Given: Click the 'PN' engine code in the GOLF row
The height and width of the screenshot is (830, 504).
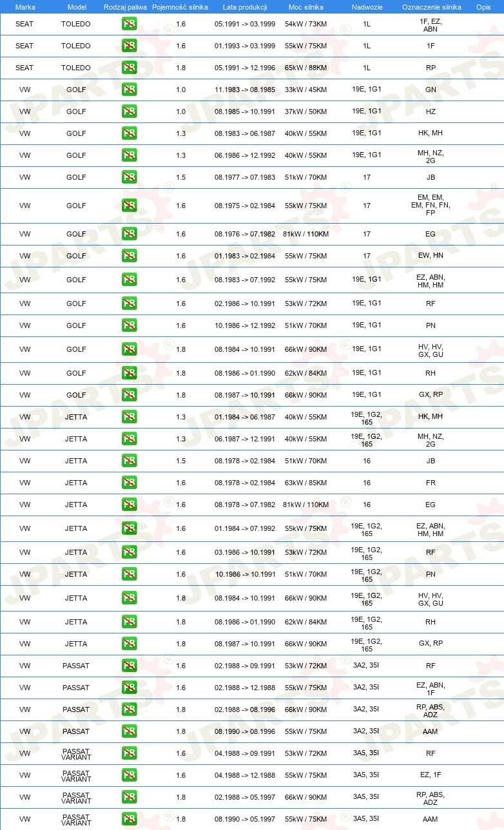Looking at the screenshot, I should [431, 325].
